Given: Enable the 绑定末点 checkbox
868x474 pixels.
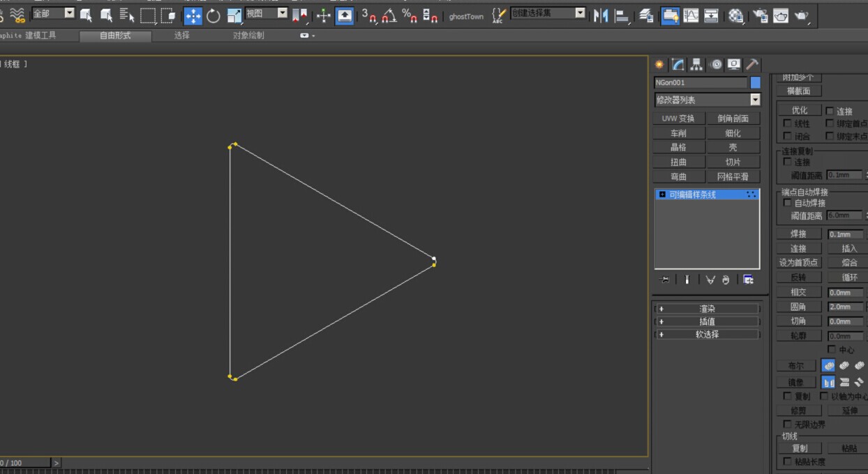Looking at the screenshot, I should 830,137.
